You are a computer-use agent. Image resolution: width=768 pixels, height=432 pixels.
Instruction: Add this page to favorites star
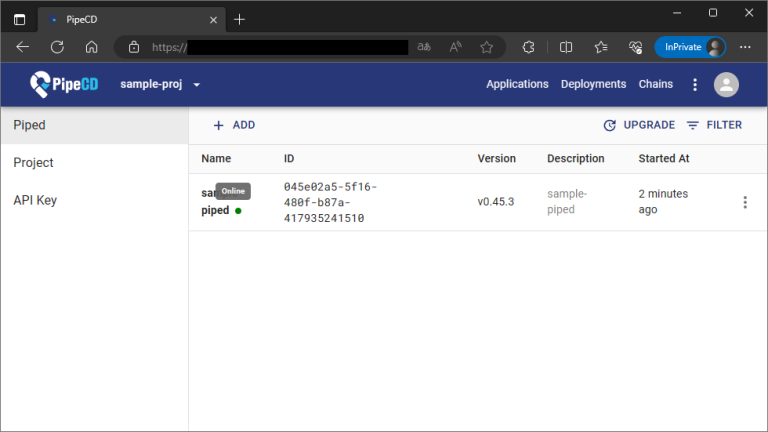[486, 47]
